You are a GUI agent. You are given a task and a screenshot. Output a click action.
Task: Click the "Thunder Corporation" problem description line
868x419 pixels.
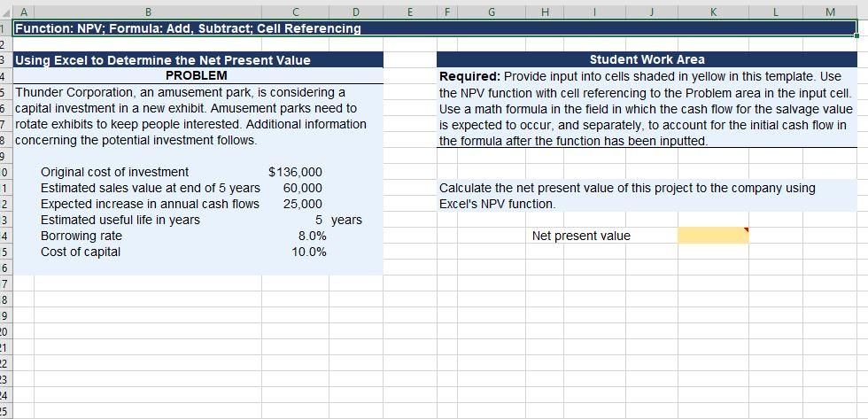tap(180, 92)
